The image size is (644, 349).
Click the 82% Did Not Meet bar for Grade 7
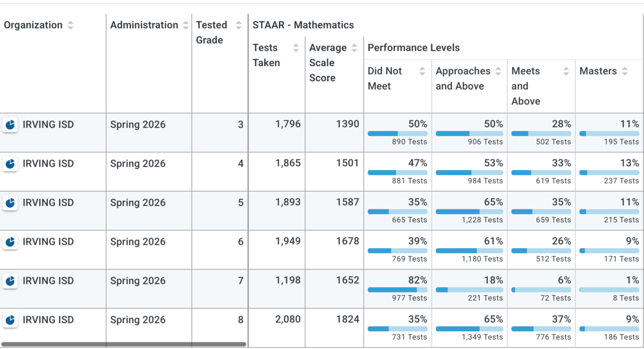[398, 289]
